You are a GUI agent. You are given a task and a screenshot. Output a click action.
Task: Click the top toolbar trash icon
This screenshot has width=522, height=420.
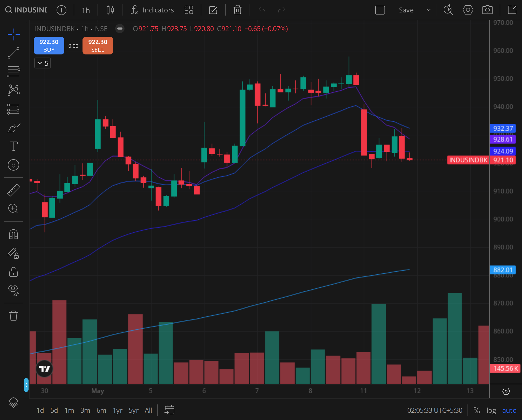pyautogui.click(x=238, y=10)
